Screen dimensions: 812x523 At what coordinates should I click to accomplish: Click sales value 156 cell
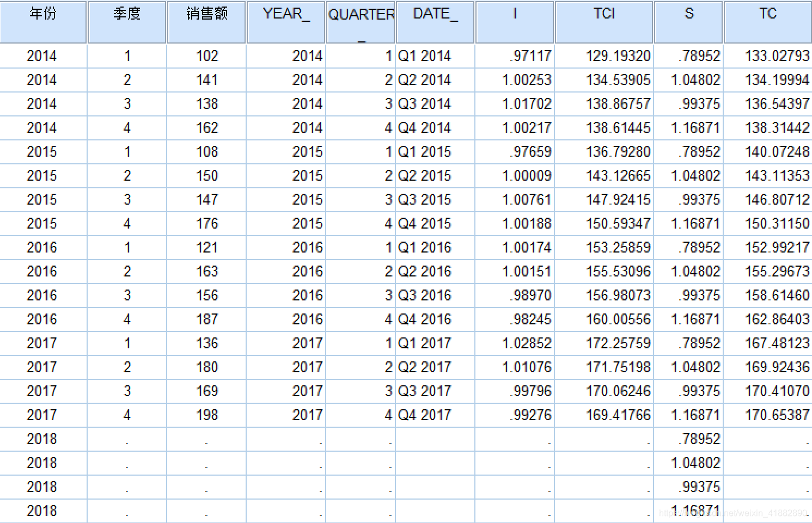coord(206,296)
